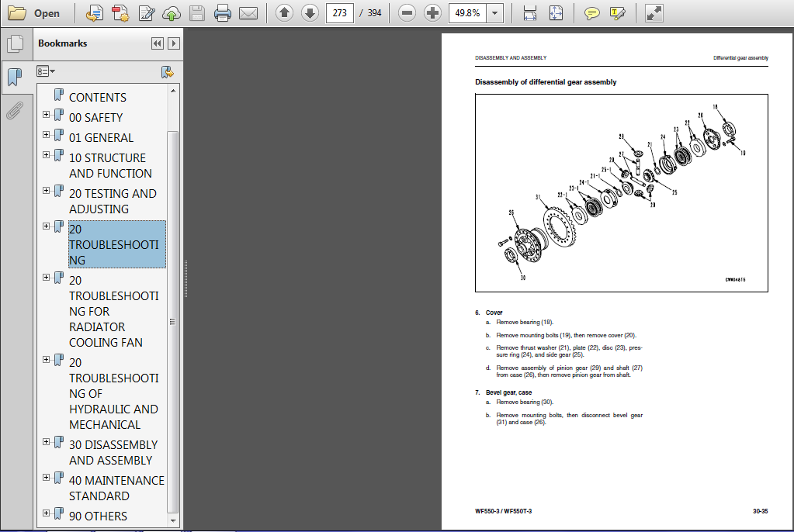Click the Email envelope icon
Screen dimensions: 794x532
point(248,13)
